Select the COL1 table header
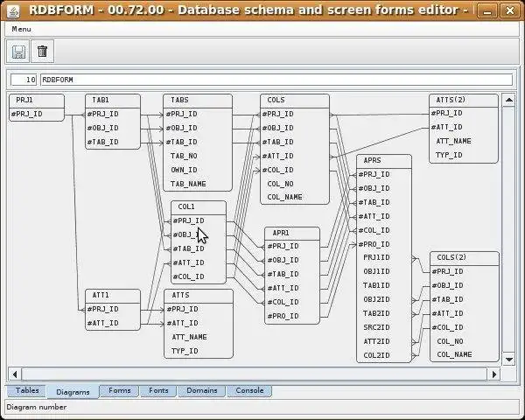The height and width of the screenshot is (420, 525). coord(199,207)
